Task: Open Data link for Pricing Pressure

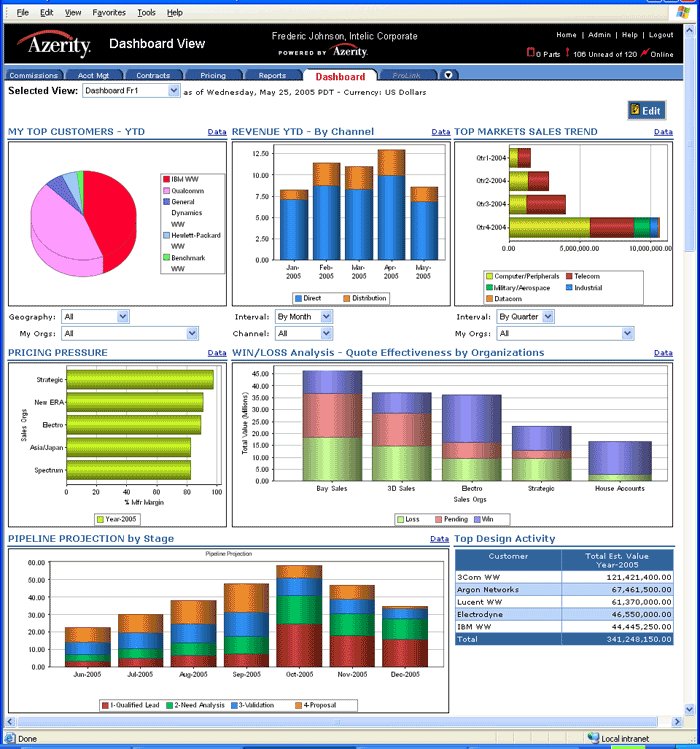Action: (217, 353)
